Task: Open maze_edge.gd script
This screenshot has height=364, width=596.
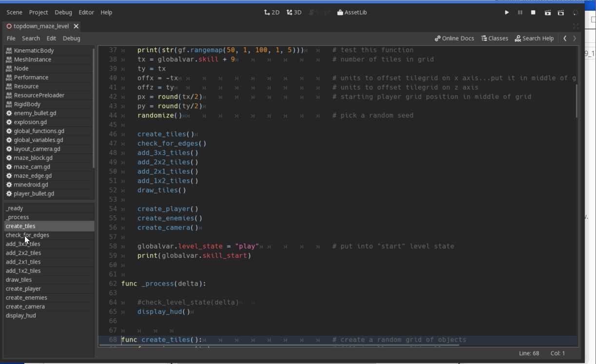Action: [x=48, y=175]
